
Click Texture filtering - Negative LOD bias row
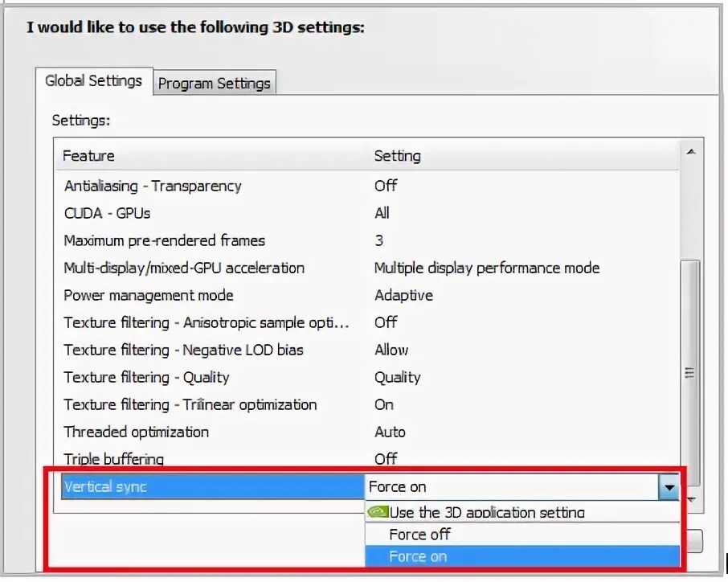(184, 350)
